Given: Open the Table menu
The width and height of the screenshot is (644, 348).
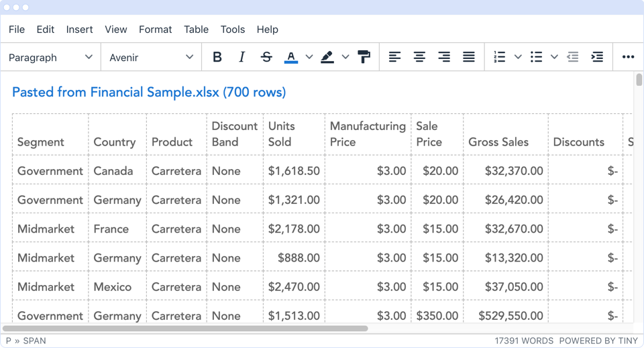Looking at the screenshot, I should (196, 30).
